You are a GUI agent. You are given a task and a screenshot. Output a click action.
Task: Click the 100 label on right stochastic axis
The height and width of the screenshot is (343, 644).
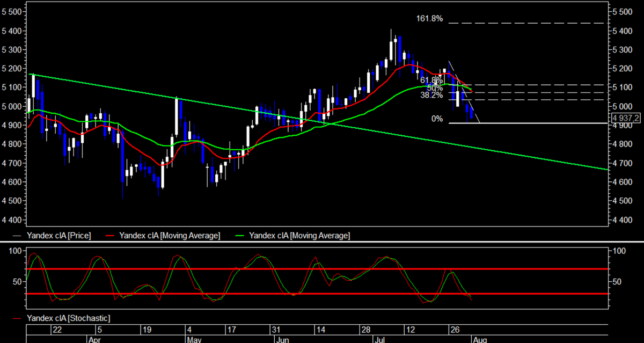tap(620, 251)
